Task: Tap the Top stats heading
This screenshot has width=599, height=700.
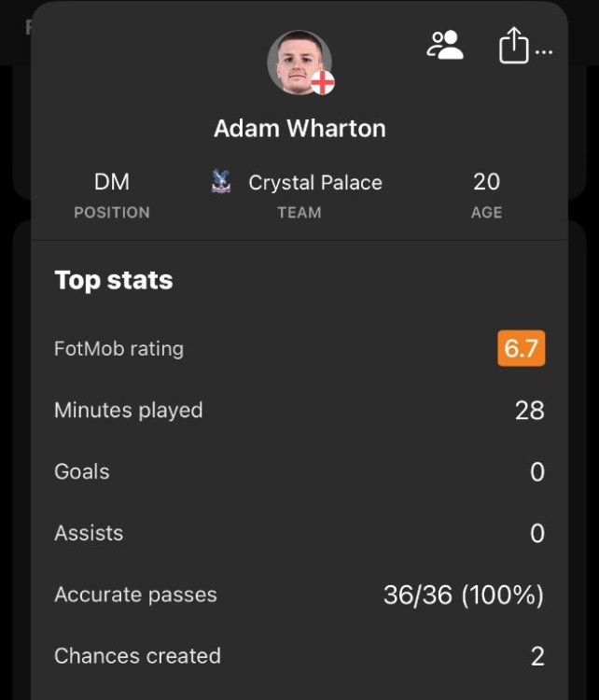Action: coord(114,280)
